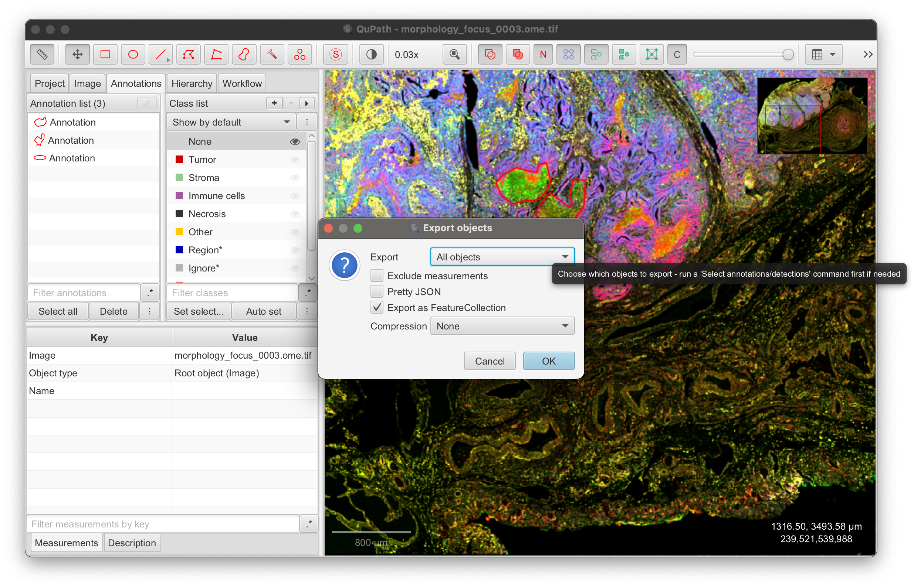The width and height of the screenshot is (914, 588).
Task: Toggle show names N icon
Action: point(542,55)
